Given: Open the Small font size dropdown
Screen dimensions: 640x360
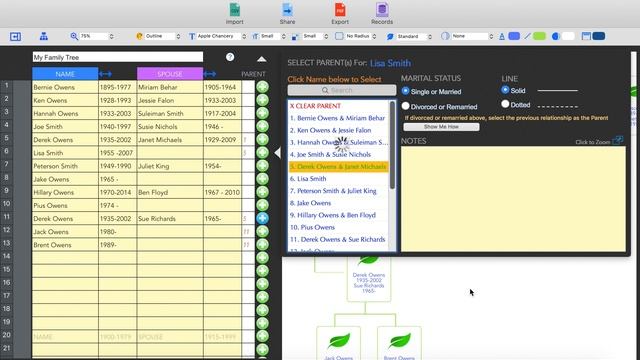Looking at the screenshot, I should (273, 36).
